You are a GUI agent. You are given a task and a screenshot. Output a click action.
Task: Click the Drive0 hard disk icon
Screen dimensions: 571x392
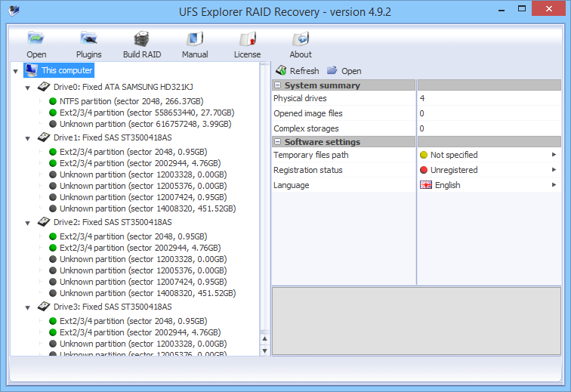pos(44,87)
